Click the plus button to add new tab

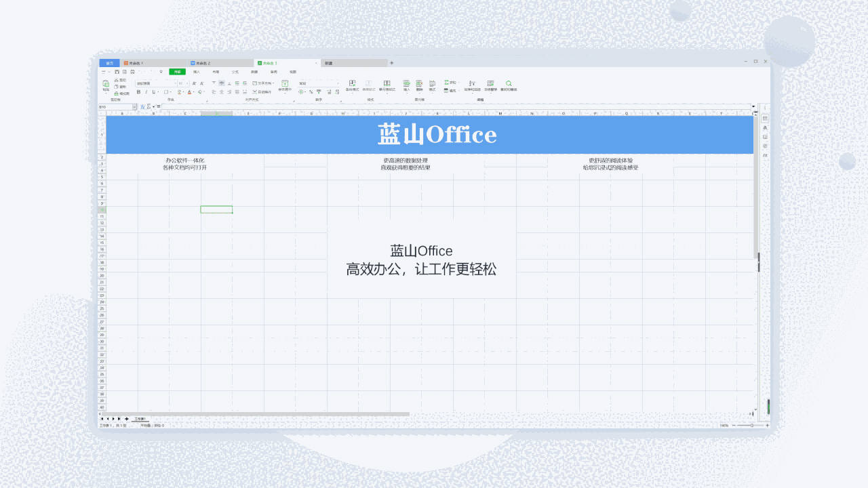391,63
